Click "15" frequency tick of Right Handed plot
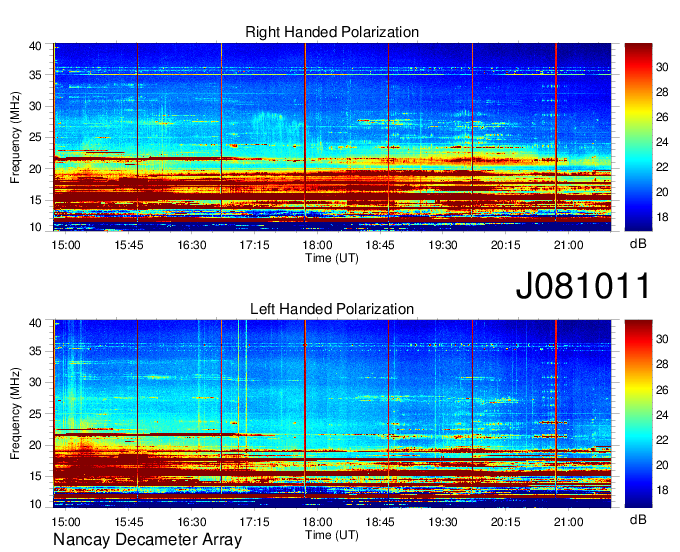The width and height of the screenshot is (680, 552). click(35, 200)
